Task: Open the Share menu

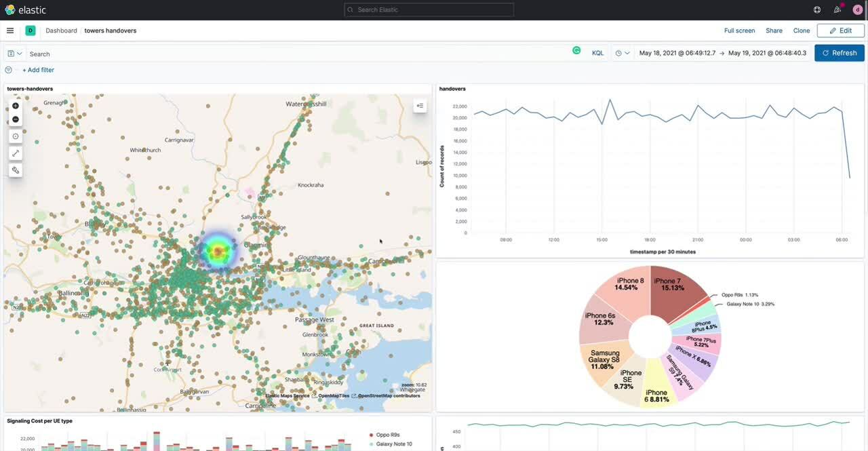Action: click(774, 31)
